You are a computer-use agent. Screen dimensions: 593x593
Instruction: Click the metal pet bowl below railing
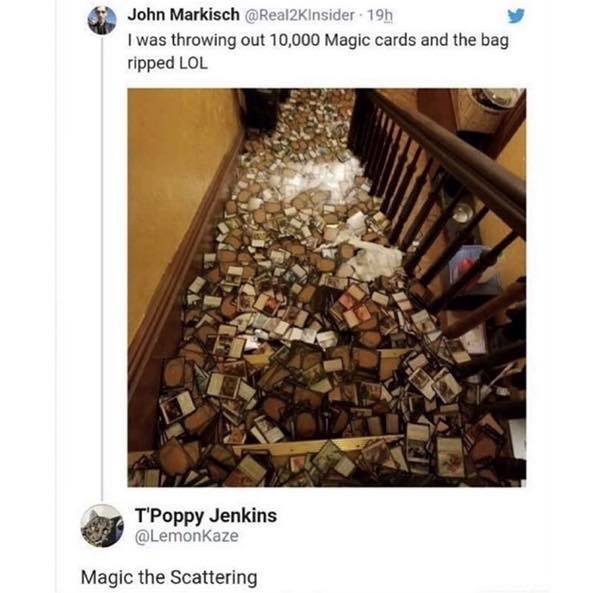(x=462, y=213)
